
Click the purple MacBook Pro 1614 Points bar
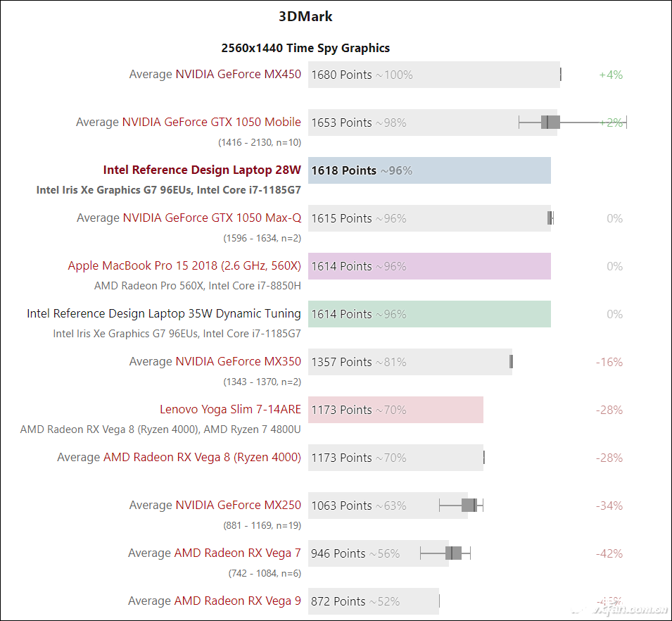click(478, 266)
